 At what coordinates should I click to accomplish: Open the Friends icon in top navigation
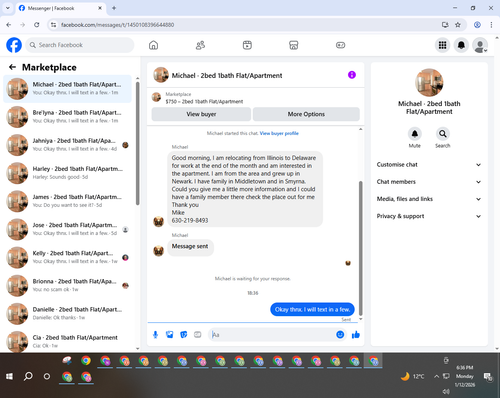[200, 45]
